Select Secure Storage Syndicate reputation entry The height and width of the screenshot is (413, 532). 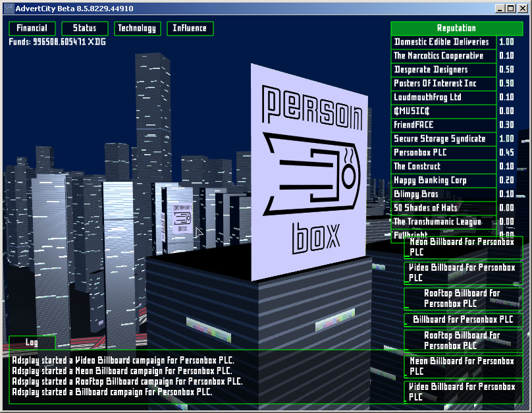(x=443, y=138)
